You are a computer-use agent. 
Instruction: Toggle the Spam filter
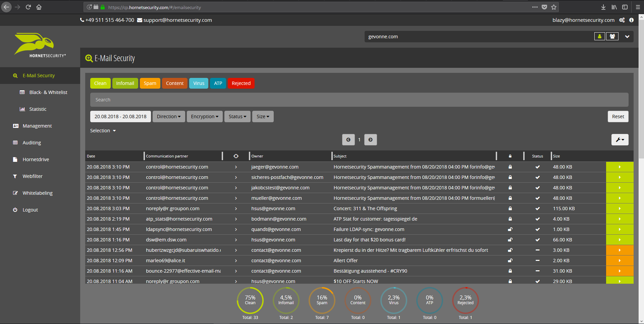click(150, 83)
